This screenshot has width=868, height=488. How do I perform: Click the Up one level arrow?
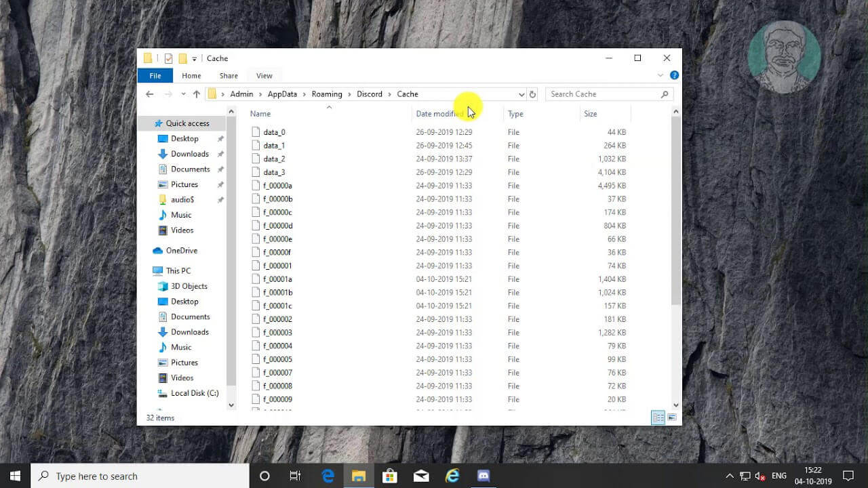[x=197, y=94]
